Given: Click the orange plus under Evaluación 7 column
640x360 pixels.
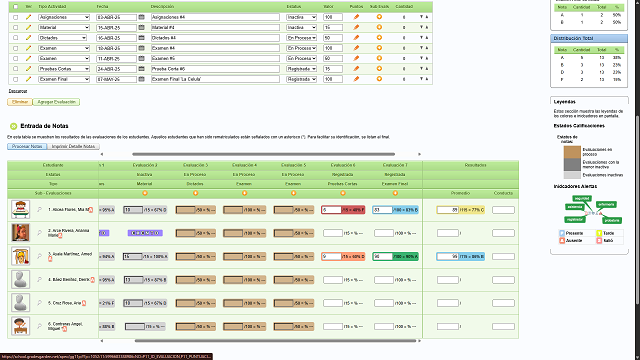Looking at the screenshot, I should [x=395, y=193].
